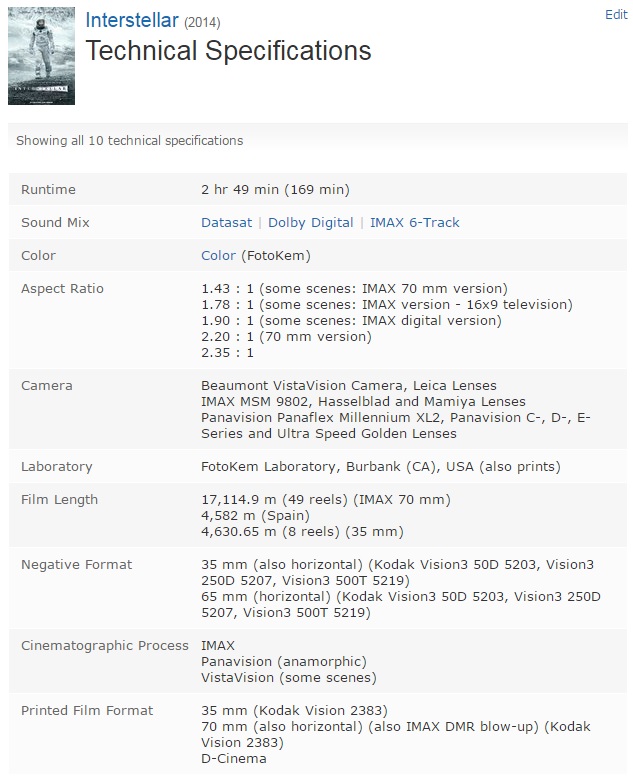
Task: Select the year text (2014)
Action: click(x=202, y=22)
